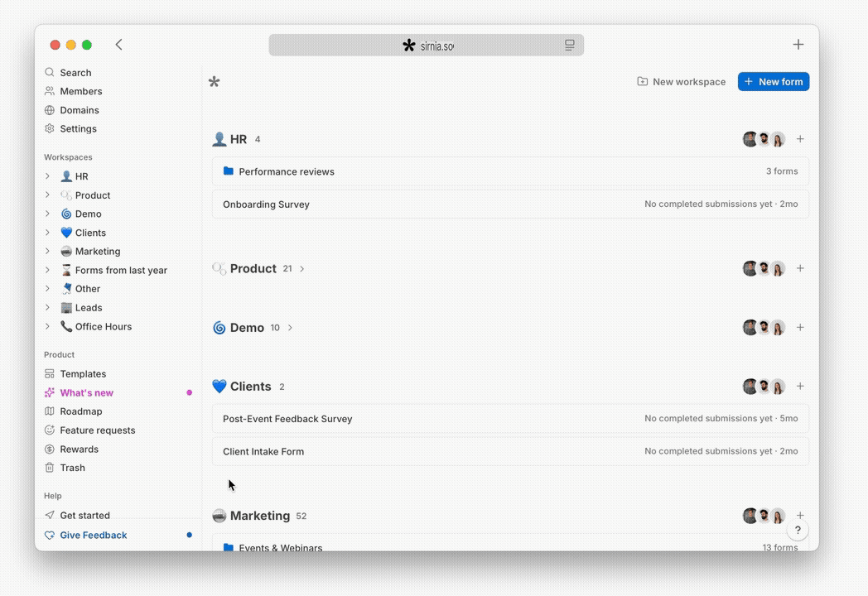The width and height of the screenshot is (868, 596).
Task: Open the What's new link
Action: (x=86, y=393)
